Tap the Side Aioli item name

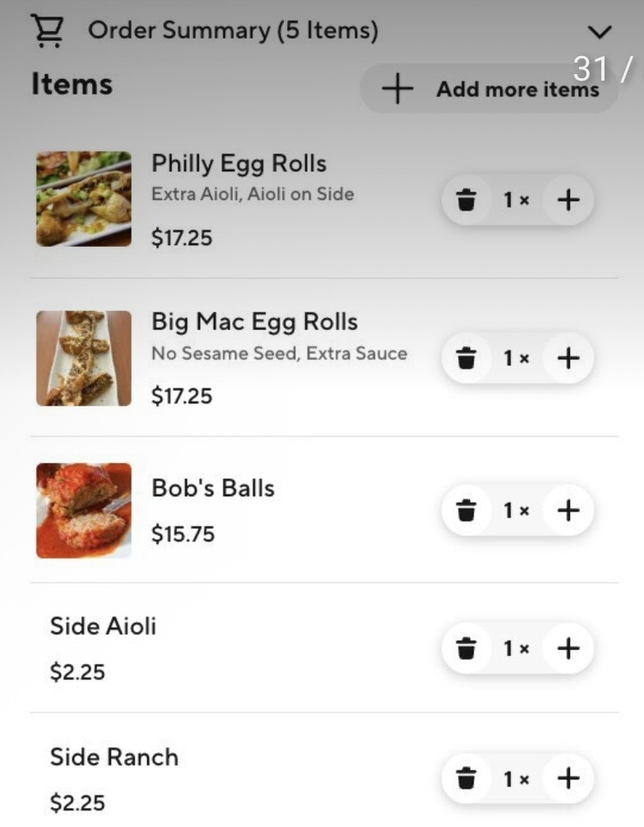pyautogui.click(x=103, y=626)
